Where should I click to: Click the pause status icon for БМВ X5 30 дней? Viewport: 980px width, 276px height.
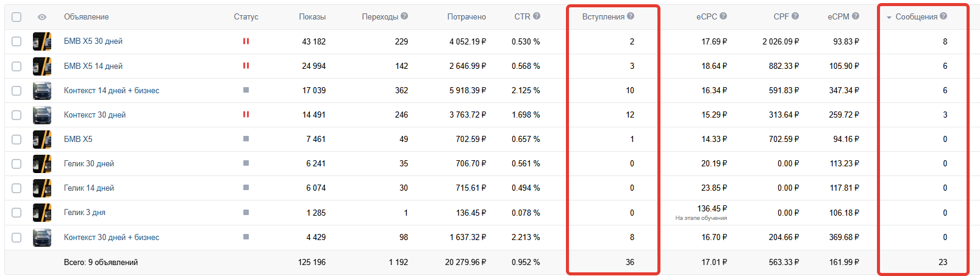tap(246, 41)
